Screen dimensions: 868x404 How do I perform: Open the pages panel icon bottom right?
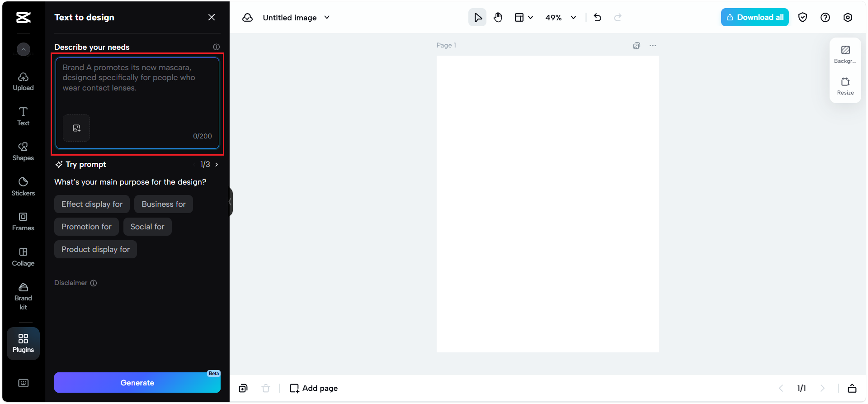pos(852,388)
